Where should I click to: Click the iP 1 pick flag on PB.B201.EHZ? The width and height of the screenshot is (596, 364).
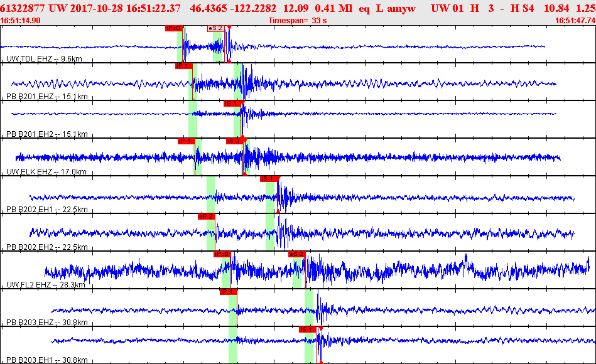(x=183, y=66)
